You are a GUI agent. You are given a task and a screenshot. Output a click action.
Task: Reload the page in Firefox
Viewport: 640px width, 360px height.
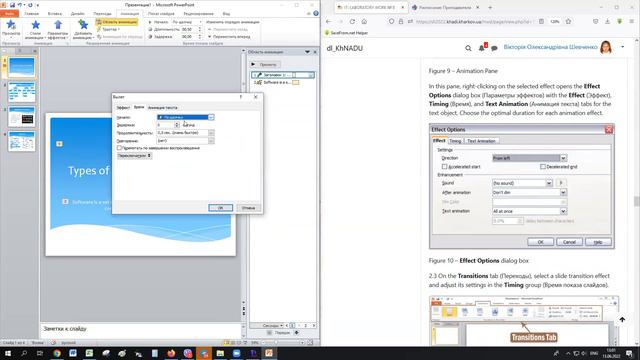(x=352, y=21)
